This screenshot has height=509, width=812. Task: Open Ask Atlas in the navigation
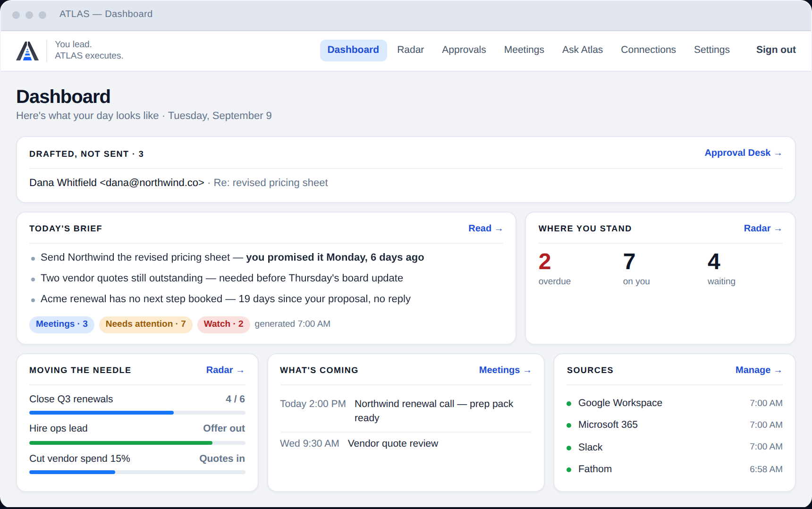582,50
